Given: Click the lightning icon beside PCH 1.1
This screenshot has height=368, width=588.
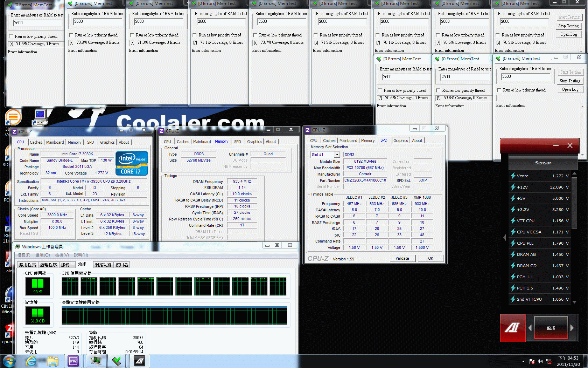Looking at the screenshot, I should pos(513,277).
